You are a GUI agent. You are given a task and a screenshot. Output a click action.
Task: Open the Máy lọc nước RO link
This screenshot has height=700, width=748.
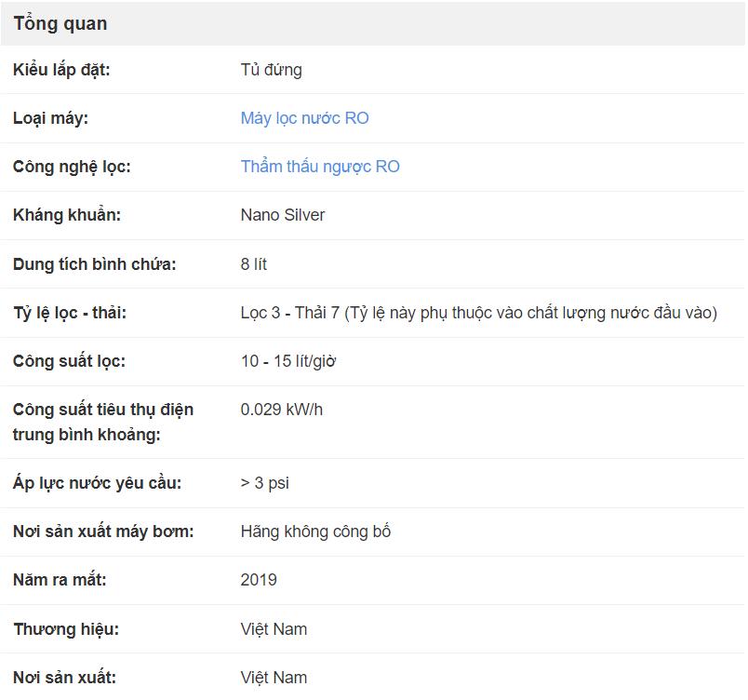coord(304,118)
